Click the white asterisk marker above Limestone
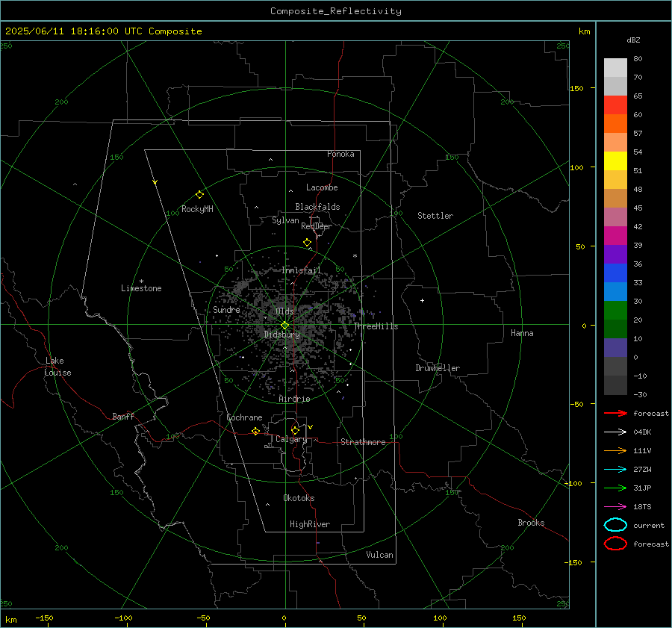 [x=141, y=282]
